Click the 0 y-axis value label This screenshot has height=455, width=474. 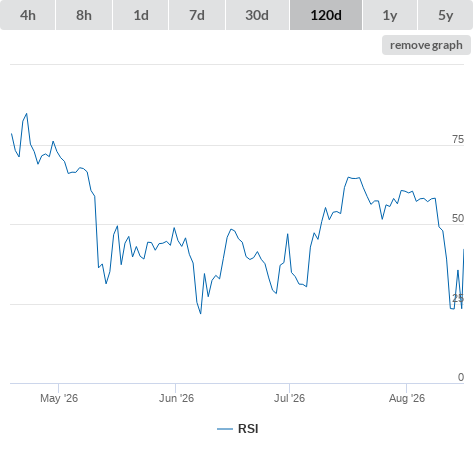[x=461, y=377]
